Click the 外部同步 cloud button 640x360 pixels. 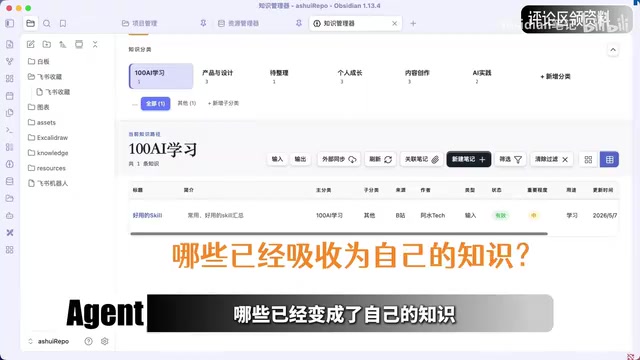tap(339, 159)
